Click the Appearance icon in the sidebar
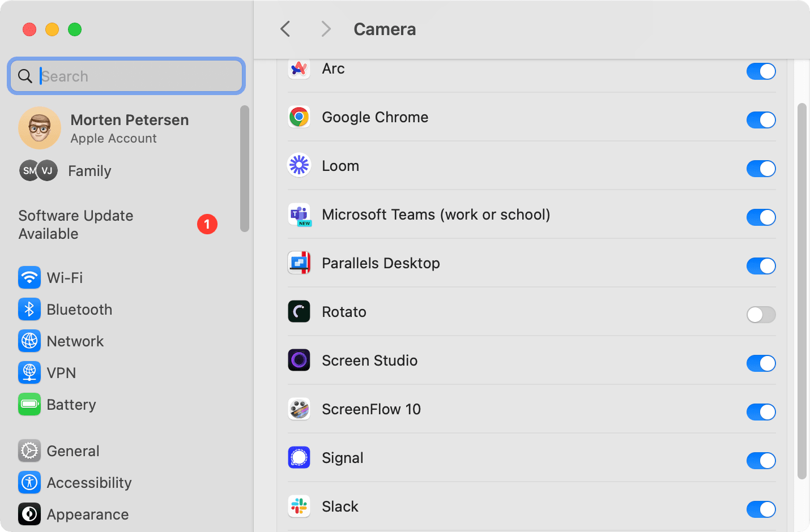Screen dimensions: 810x532 [29, 514]
